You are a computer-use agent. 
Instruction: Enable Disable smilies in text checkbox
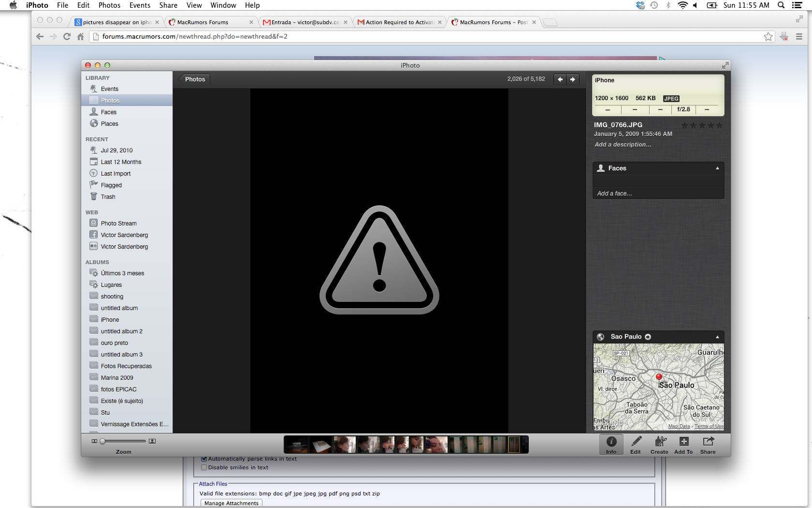coord(204,467)
